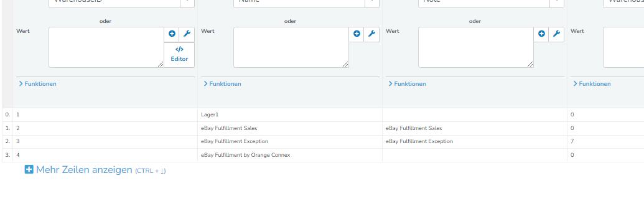Expand Funktionen under the Note column
The image size is (644, 224).
coord(408,84)
